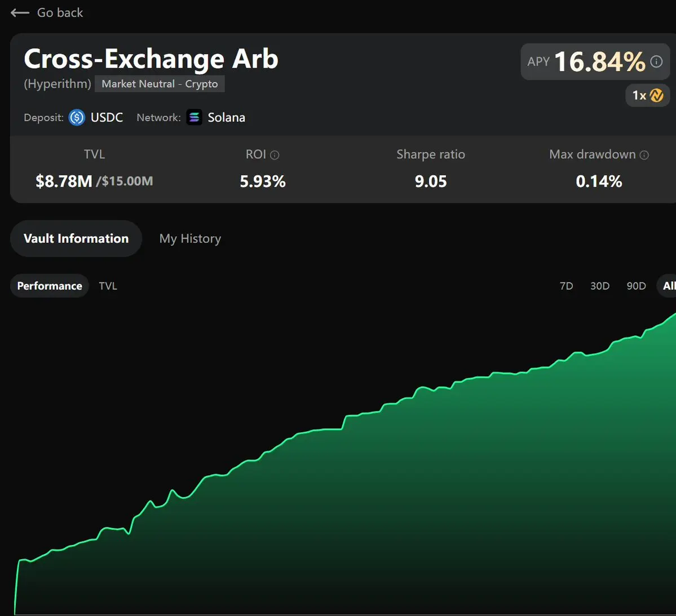The image size is (676, 616).
Task: Click the Market Neutral - Crypto tag
Action: point(160,83)
